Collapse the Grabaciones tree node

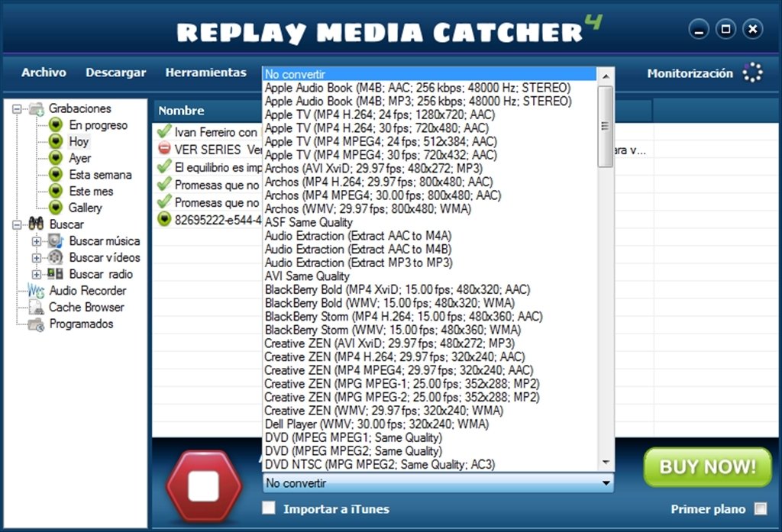coord(17,108)
